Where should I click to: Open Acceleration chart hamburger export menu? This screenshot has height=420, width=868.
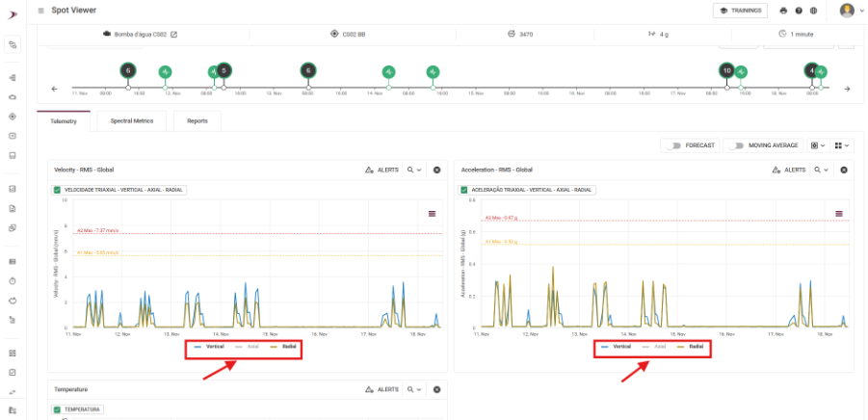tap(838, 213)
